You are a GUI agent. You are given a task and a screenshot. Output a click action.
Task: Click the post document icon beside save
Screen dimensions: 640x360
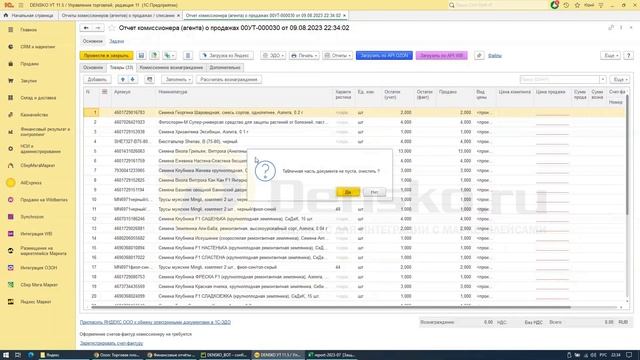[154, 56]
